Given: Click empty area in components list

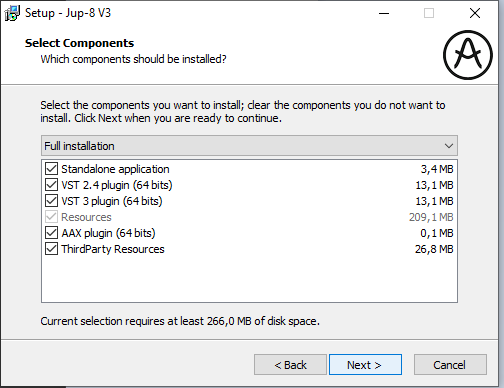Looking at the screenshot, I should 249,279.
